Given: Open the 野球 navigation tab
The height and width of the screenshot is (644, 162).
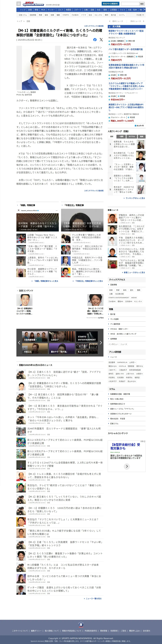Looking at the screenshot, I should pos(36,10).
